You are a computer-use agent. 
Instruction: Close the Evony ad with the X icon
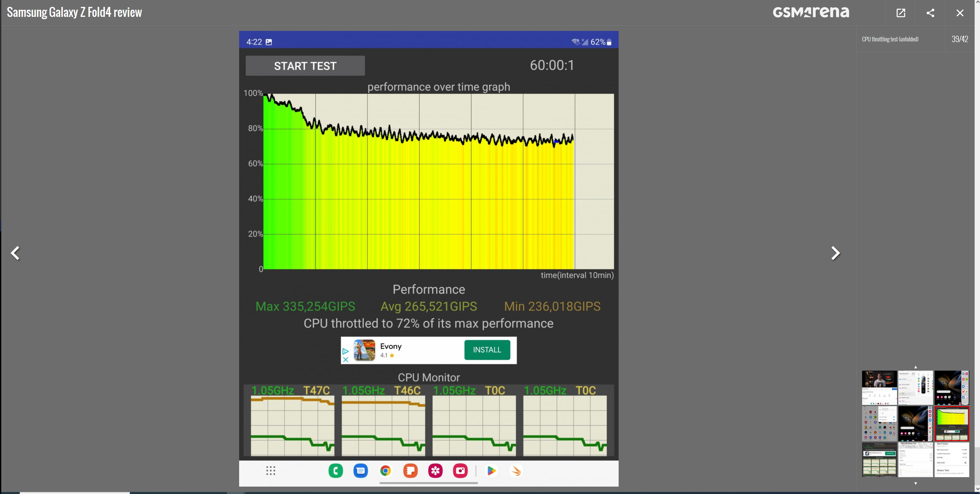point(346,360)
